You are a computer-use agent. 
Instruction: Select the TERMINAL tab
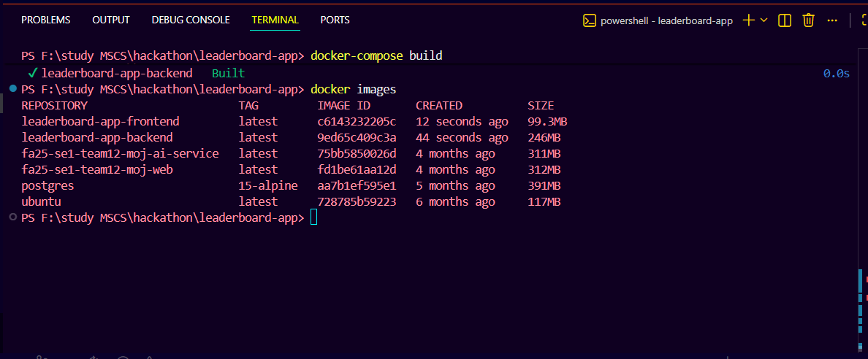[275, 20]
